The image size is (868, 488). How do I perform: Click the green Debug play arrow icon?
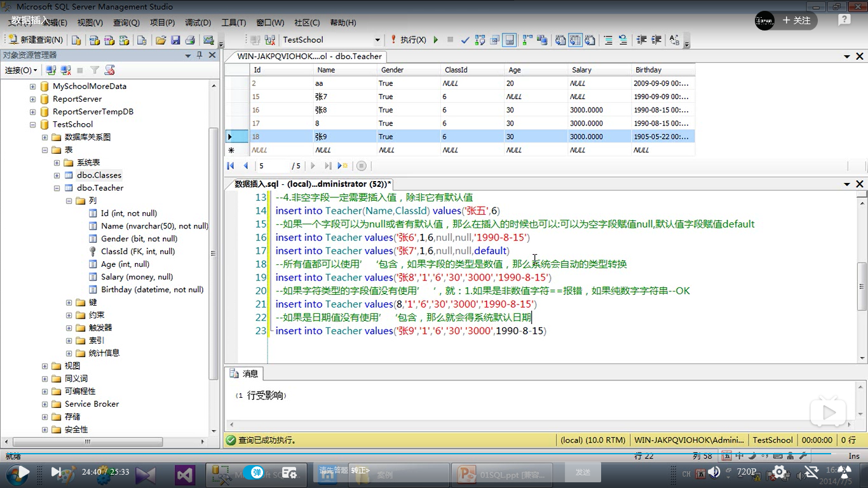pyautogui.click(x=436, y=39)
